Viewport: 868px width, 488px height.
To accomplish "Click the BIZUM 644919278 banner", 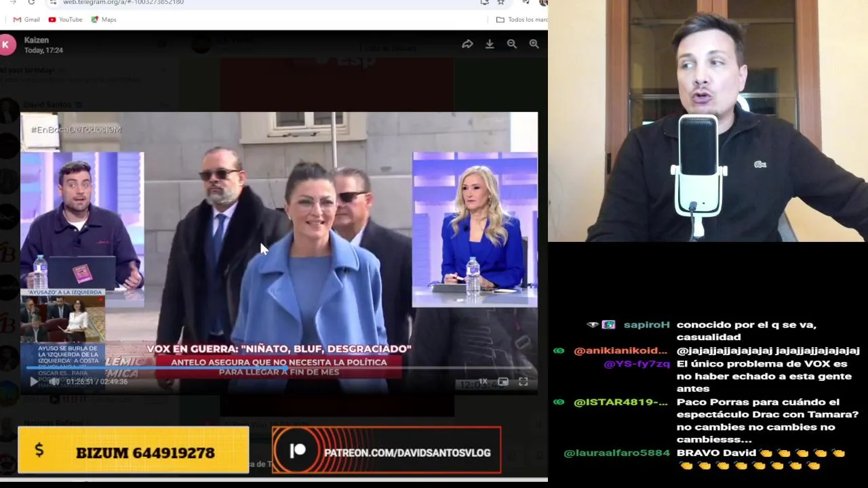I will coord(134,449).
